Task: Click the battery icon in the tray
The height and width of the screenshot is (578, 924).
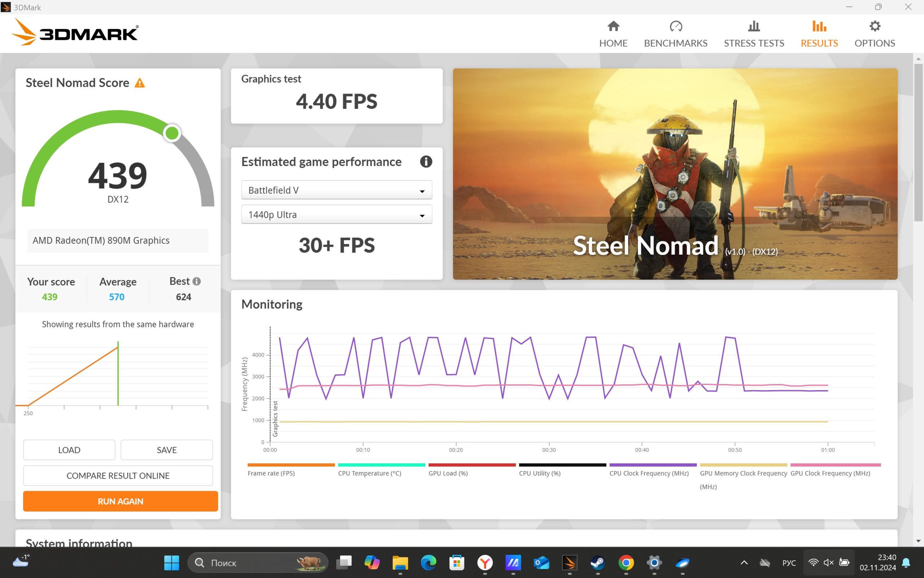Action: pos(844,563)
